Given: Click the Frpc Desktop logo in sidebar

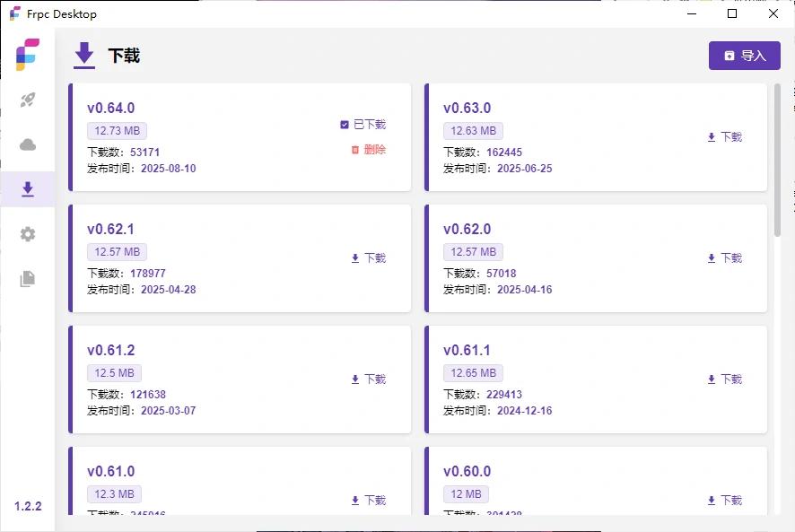Looking at the screenshot, I should pos(28,55).
